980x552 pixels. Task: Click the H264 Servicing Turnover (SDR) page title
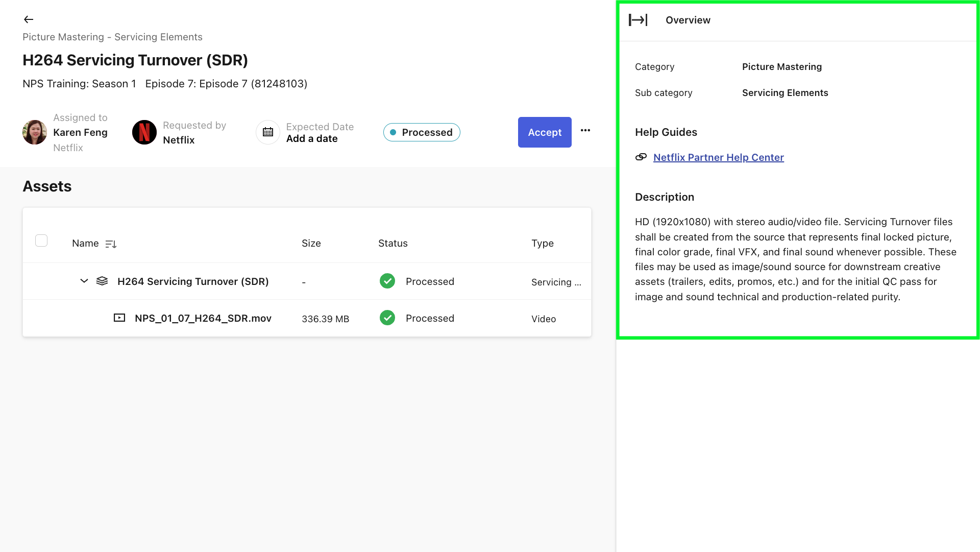click(x=135, y=60)
